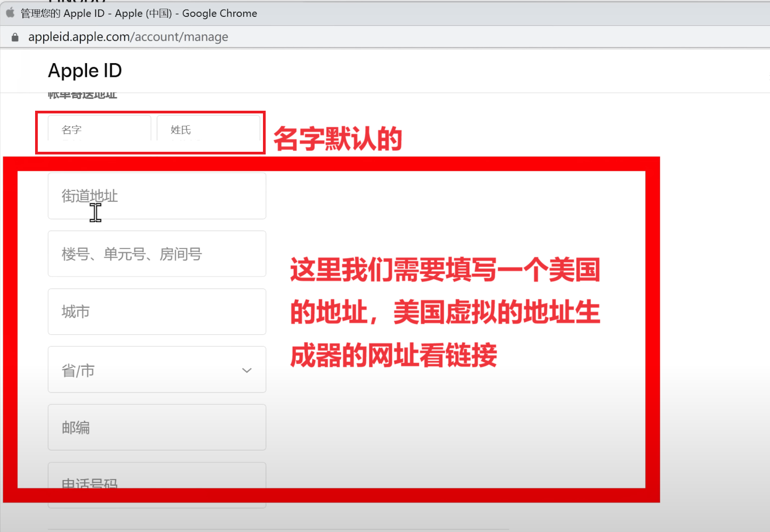Click the 帐单寄送地址 section heading
Screen dimensions: 770x532
tap(82, 96)
